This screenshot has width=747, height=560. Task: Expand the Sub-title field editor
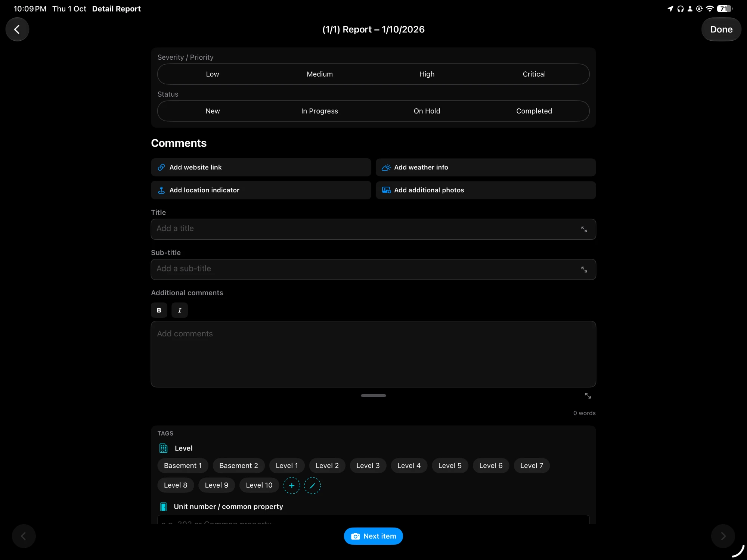click(x=584, y=270)
